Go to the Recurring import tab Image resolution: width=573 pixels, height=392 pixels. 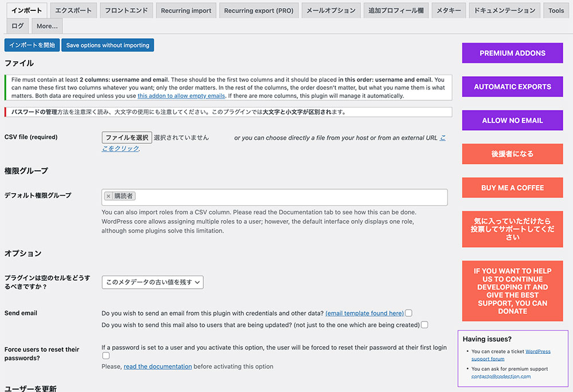(x=186, y=10)
